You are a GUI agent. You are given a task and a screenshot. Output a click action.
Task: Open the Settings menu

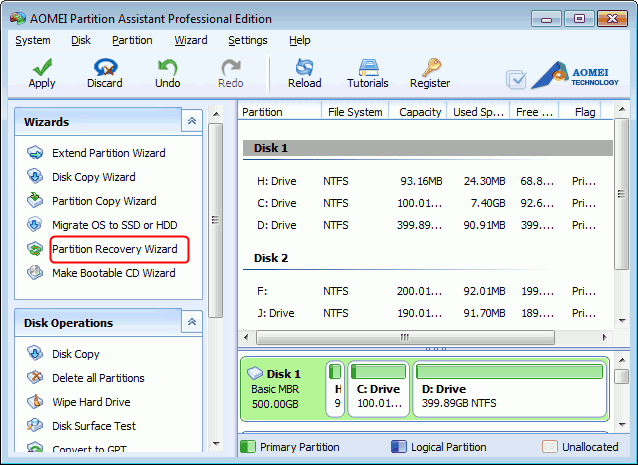tap(248, 40)
